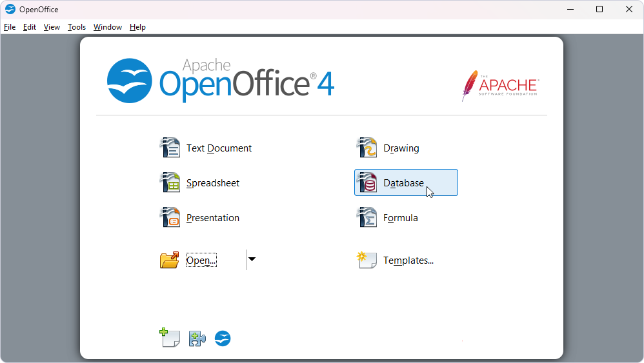Click the Database cylinder icon
This screenshot has width=644, height=363.
pos(367,182)
